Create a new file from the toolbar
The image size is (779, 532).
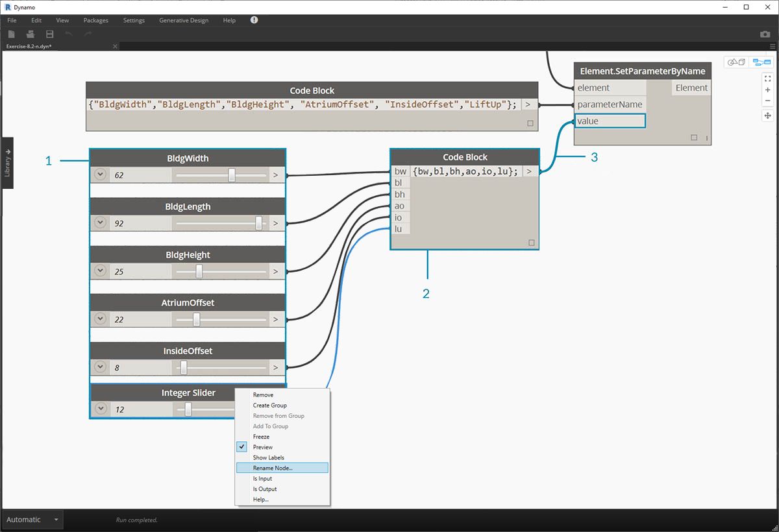tap(12, 34)
